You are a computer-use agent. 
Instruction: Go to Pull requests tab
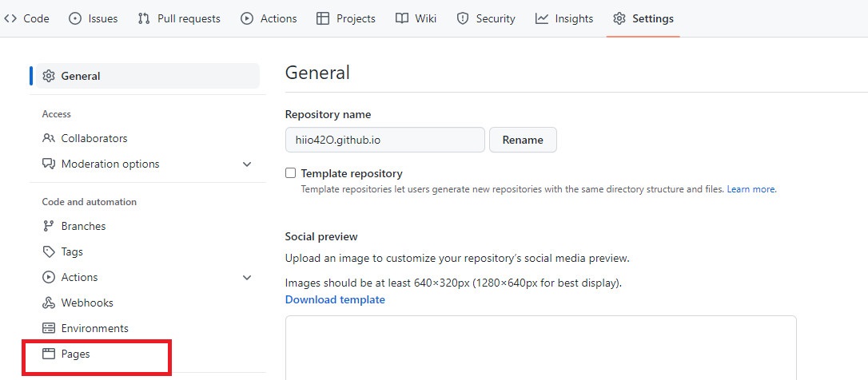pos(179,19)
